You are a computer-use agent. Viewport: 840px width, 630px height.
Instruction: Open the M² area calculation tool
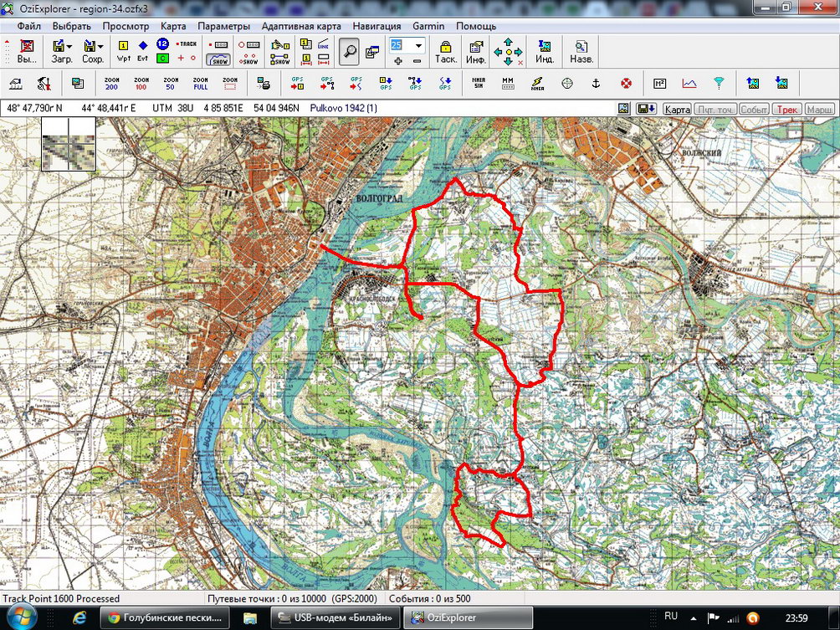(x=659, y=83)
